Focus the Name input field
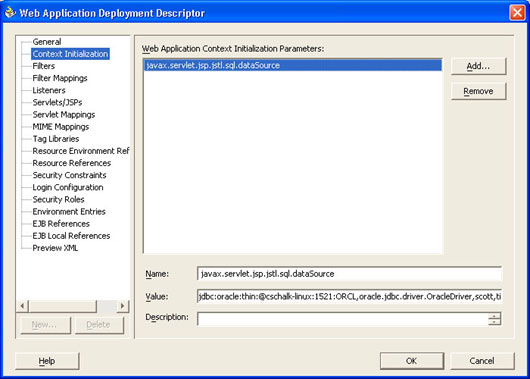The width and height of the screenshot is (530, 379). pyautogui.click(x=350, y=274)
